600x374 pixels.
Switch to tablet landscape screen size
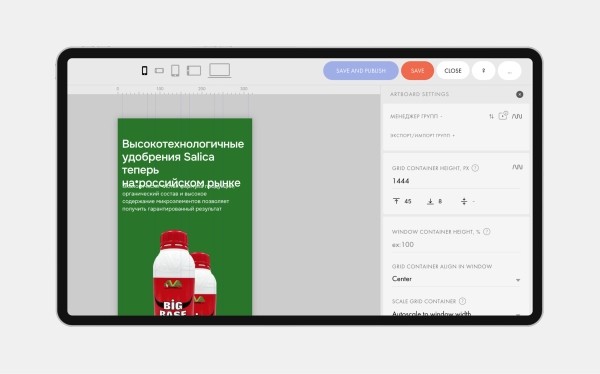click(194, 70)
